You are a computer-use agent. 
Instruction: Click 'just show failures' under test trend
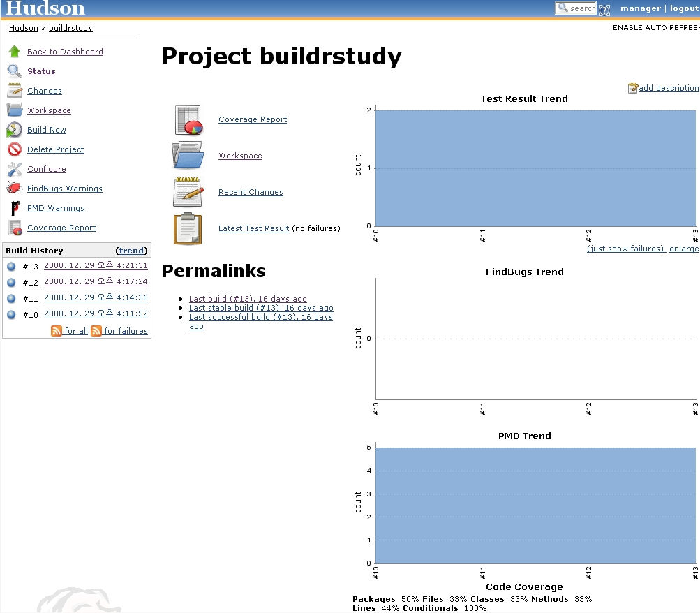(626, 249)
